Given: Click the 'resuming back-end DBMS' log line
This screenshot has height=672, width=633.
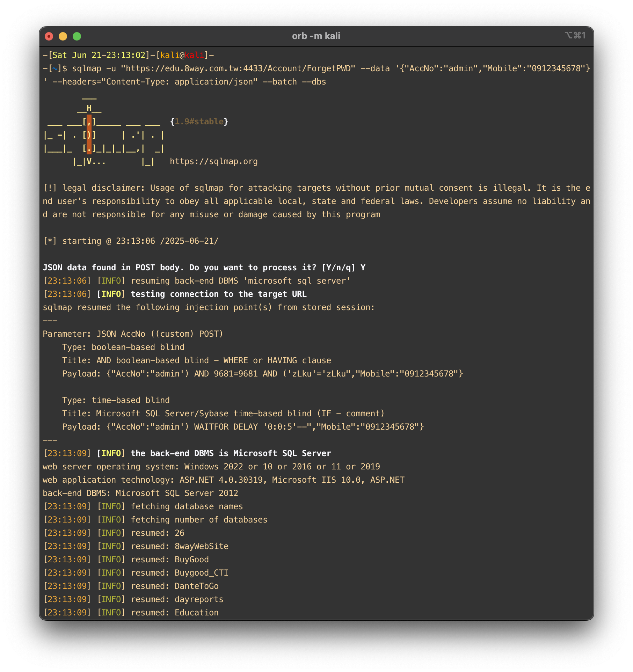Looking at the screenshot, I should tap(197, 281).
